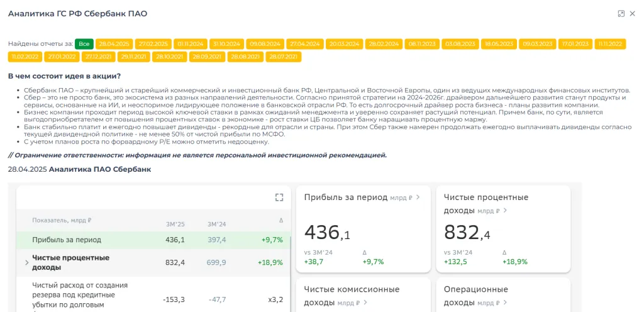
Task: Click the +132,5 change in interest income card
Action: coord(455,262)
